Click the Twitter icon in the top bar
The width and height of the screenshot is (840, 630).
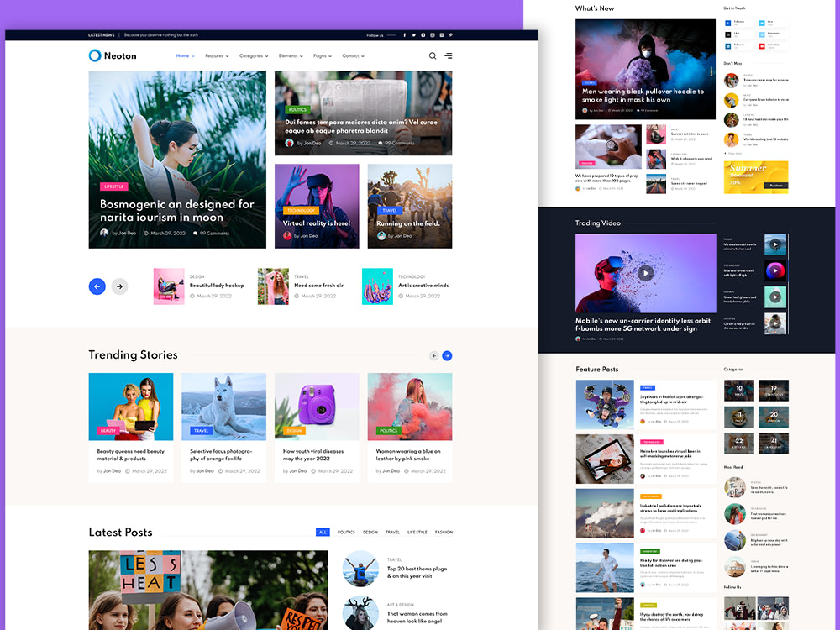(x=413, y=35)
